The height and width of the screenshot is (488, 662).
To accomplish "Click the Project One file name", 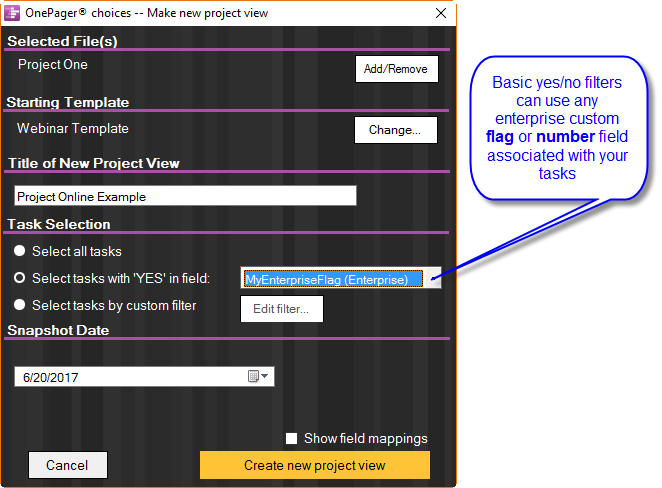I will (x=53, y=65).
